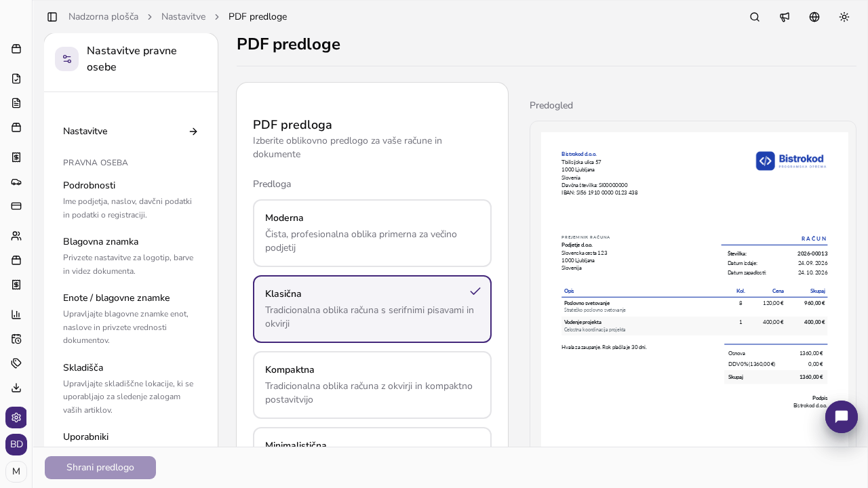The width and height of the screenshot is (868, 488).
Task: Open the BD account avatar menu
Action: tap(16, 445)
